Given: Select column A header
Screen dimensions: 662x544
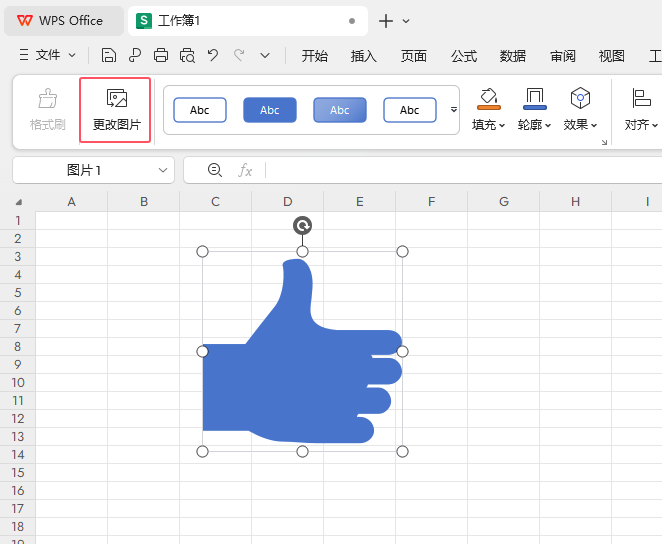Looking at the screenshot, I should (x=71, y=202).
